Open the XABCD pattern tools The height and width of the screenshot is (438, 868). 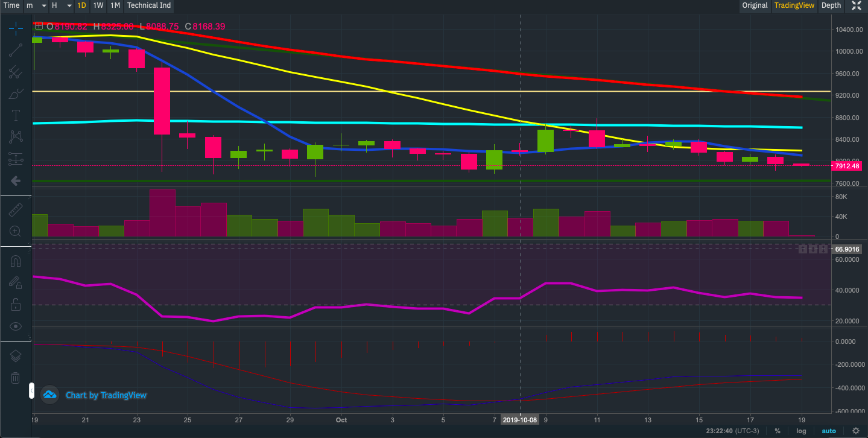point(16,137)
